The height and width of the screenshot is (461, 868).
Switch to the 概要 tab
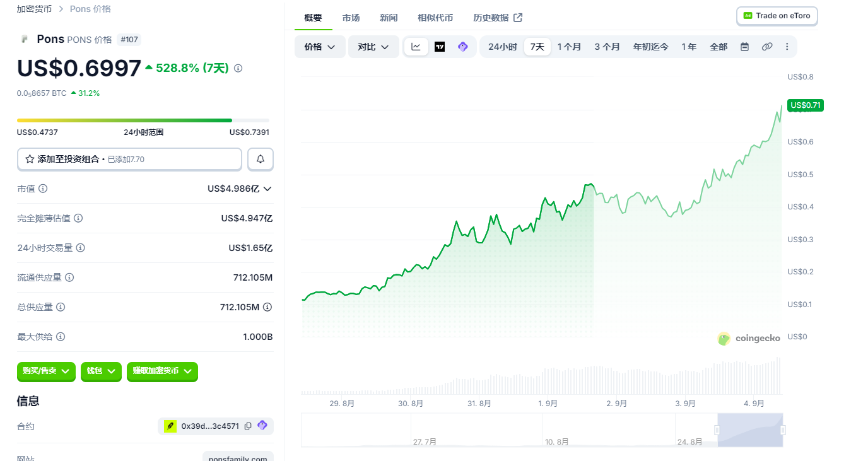pos(314,18)
